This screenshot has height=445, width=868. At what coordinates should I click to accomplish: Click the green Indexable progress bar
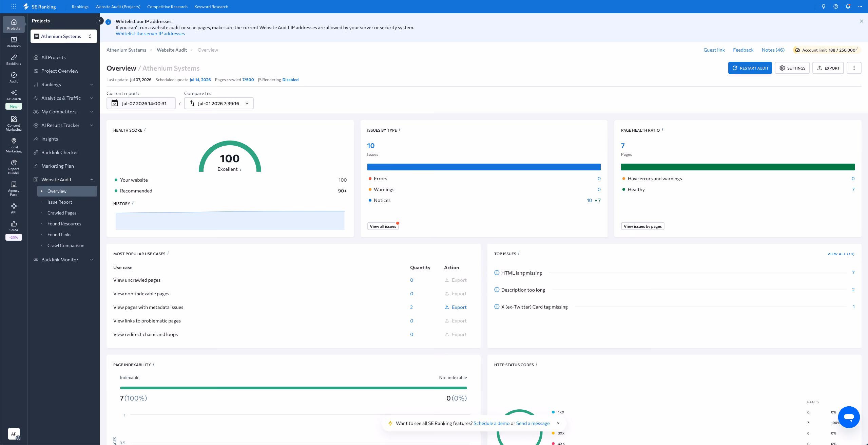293,388
